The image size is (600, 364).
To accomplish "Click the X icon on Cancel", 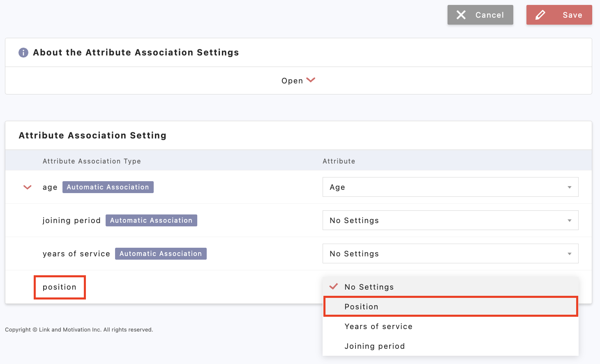I will click(461, 15).
